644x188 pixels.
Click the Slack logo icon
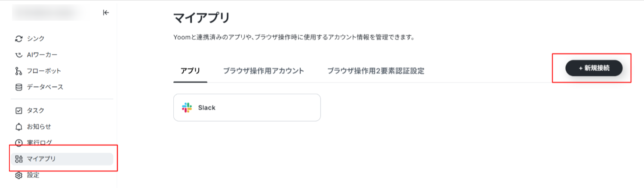click(187, 108)
